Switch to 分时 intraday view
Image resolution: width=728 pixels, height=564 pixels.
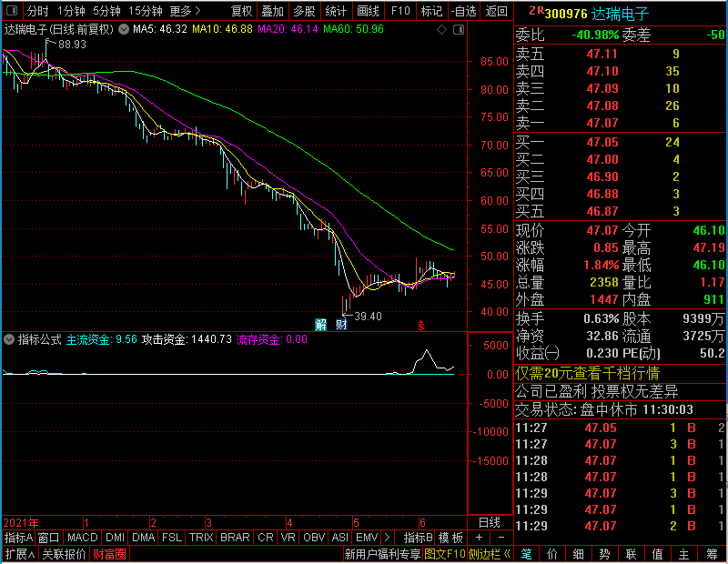coord(37,11)
